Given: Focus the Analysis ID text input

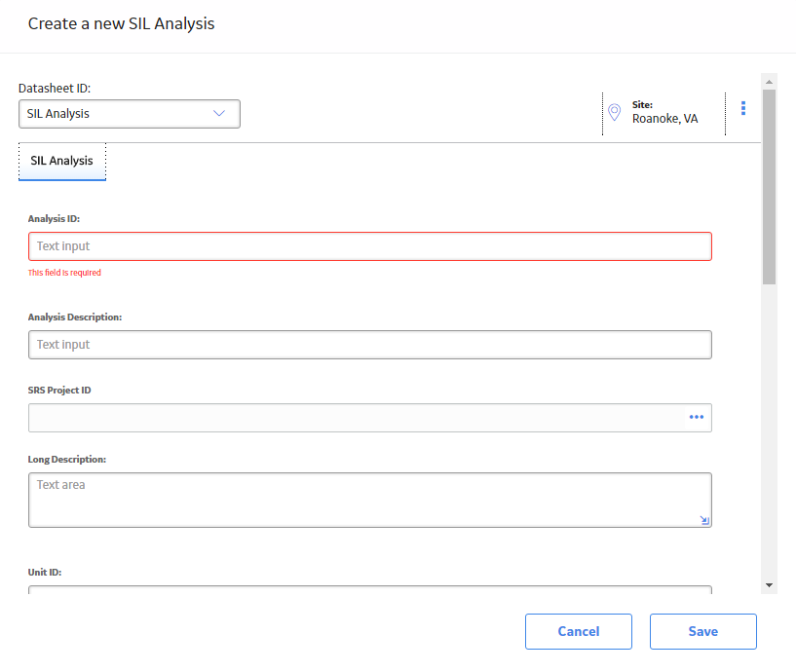Looking at the screenshot, I should tap(370, 246).
